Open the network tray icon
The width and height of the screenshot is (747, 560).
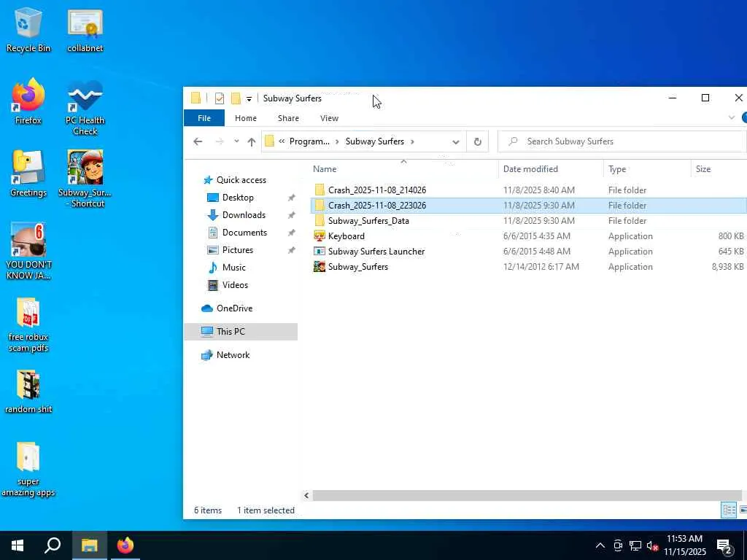(635, 545)
